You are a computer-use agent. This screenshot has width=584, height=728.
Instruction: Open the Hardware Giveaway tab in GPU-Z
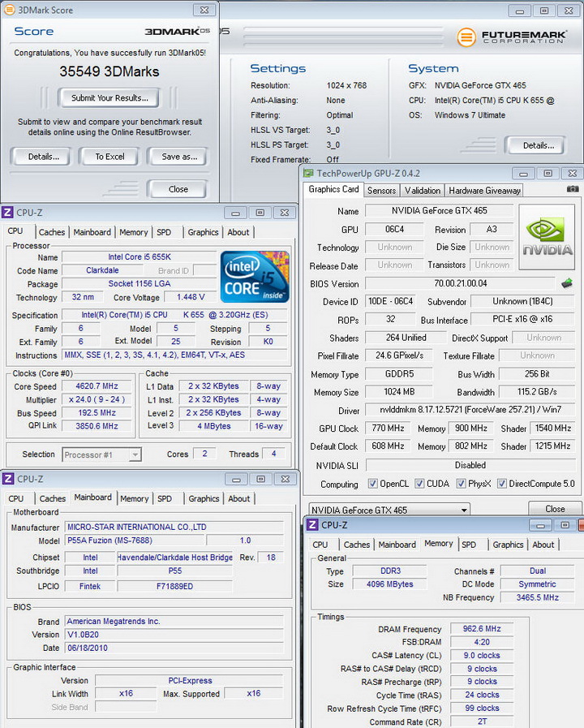click(484, 191)
